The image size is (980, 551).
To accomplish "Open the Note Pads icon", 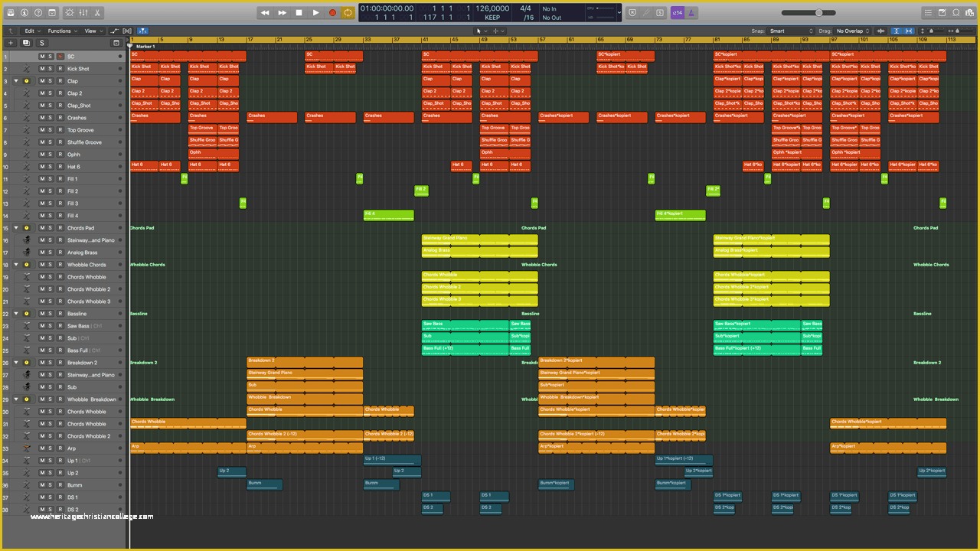I will 942,13.
